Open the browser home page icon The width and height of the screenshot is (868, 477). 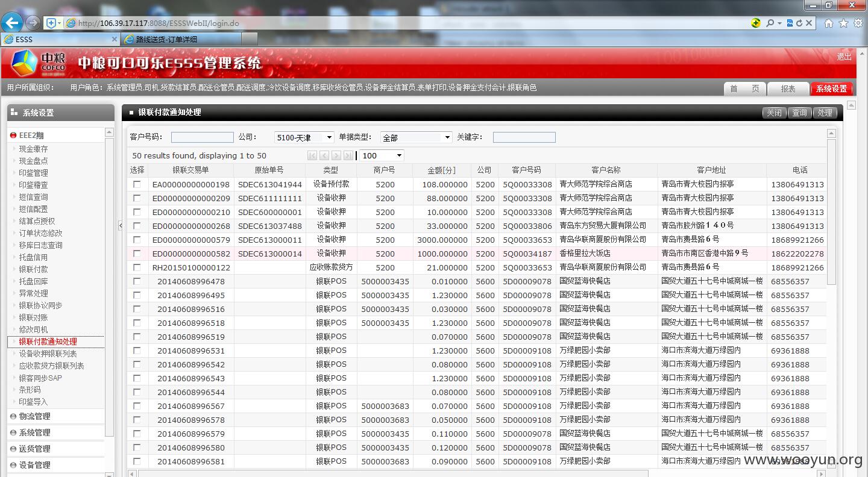click(829, 23)
